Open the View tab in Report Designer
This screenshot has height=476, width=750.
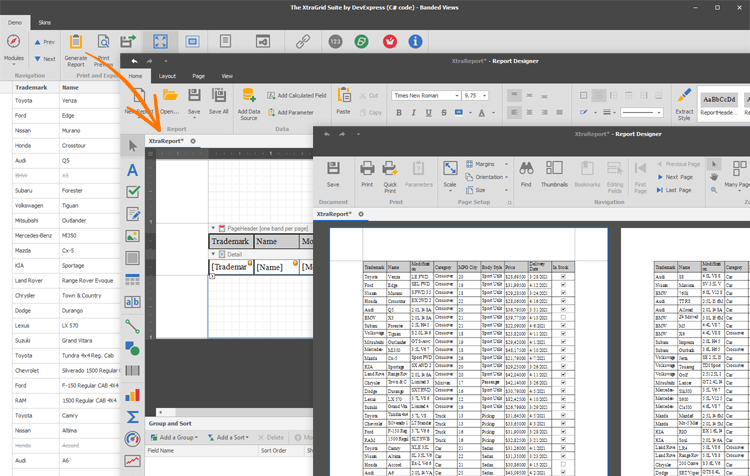(227, 76)
